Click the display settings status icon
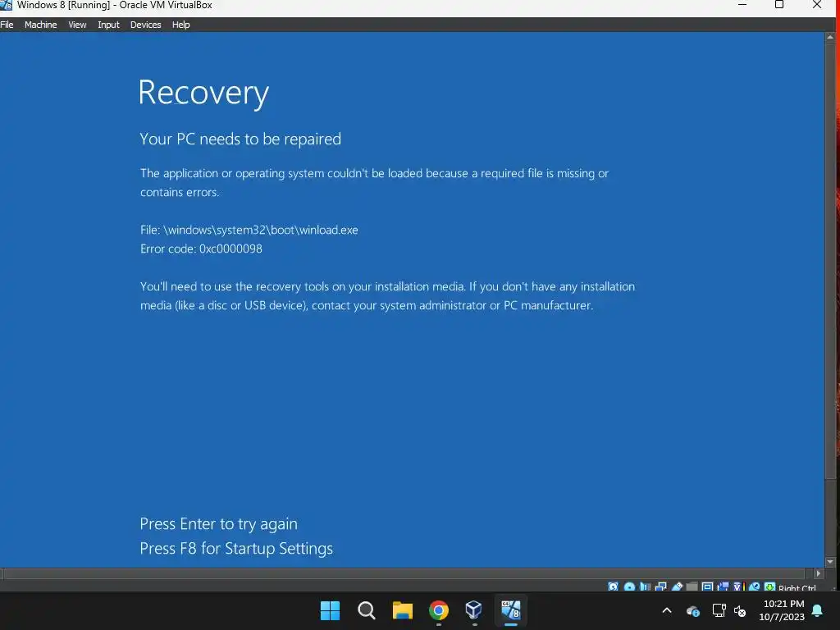Image resolution: width=840 pixels, height=630 pixels. (707, 587)
